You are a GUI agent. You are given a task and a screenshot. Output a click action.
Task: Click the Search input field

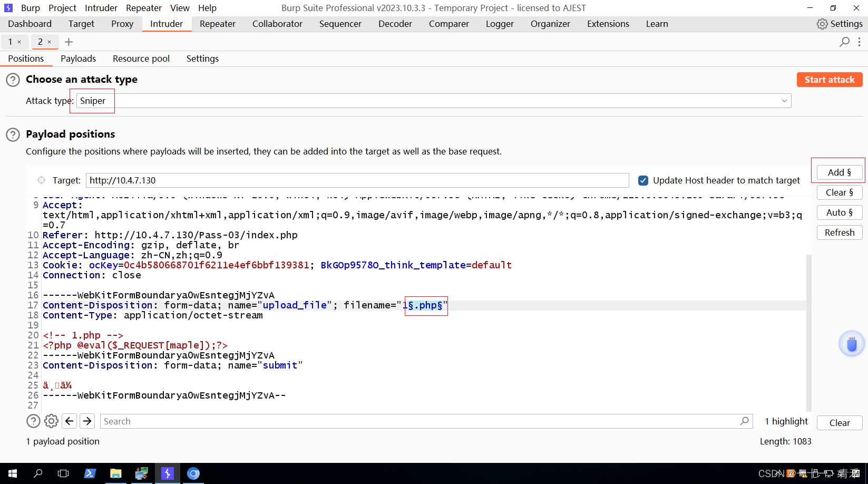426,421
